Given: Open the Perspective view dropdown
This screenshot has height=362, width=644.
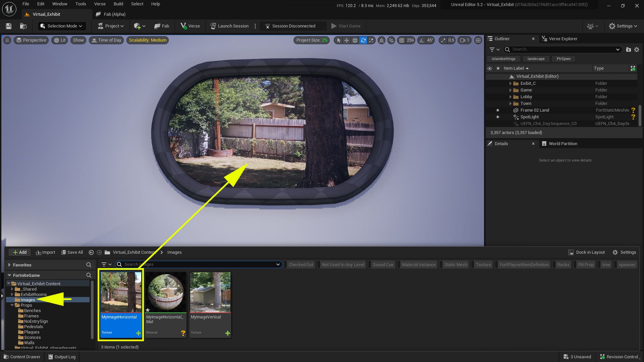Looking at the screenshot, I should (31, 40).
